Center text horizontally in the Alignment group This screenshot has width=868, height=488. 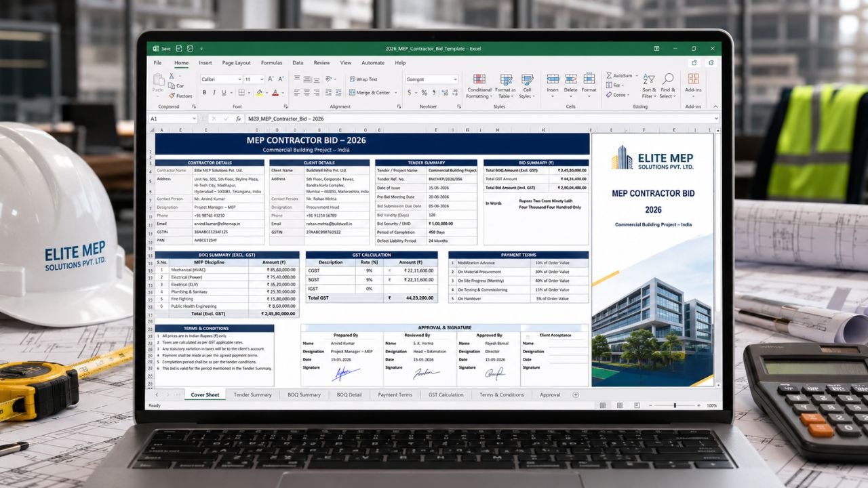307,92
